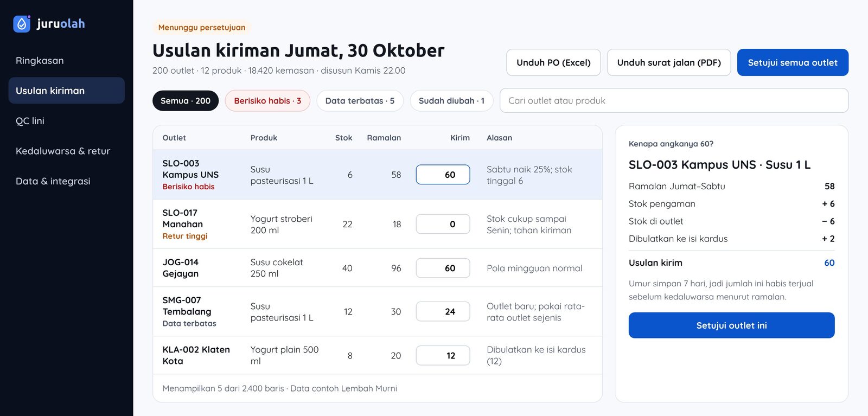Image resolution: width=868 pixels, height=416 pixels.
Task: Edit Kirim quantity for SLO-017 Manahan
Action: tap(443, 224)
